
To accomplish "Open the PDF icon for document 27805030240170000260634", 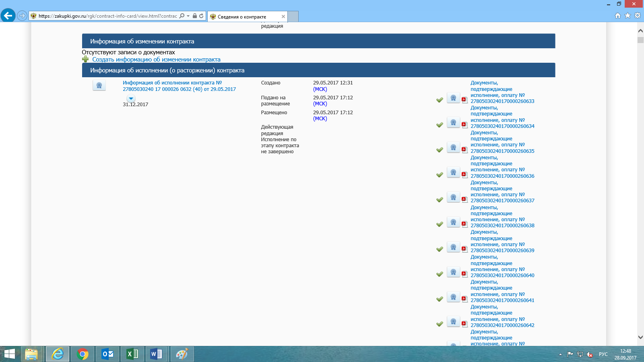I will (x=464, y=125).
